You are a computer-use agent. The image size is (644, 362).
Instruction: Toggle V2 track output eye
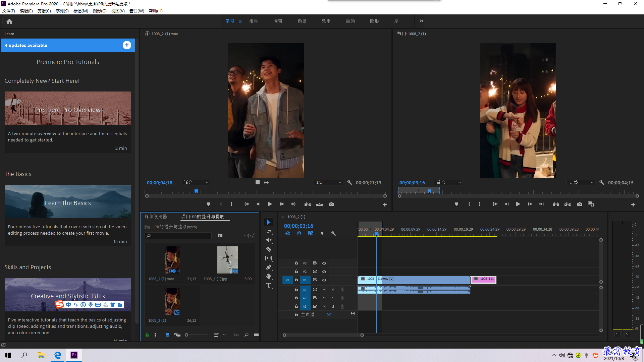(x=324, y=271)
